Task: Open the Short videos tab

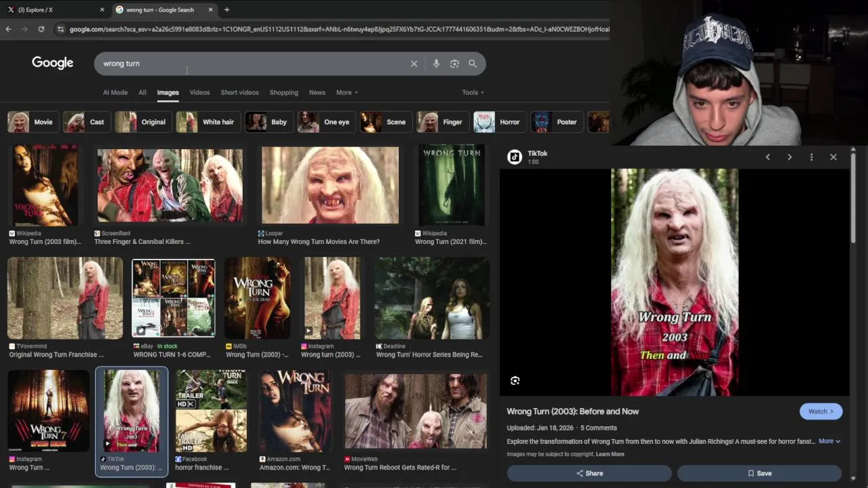Action: tap(239, 92)
